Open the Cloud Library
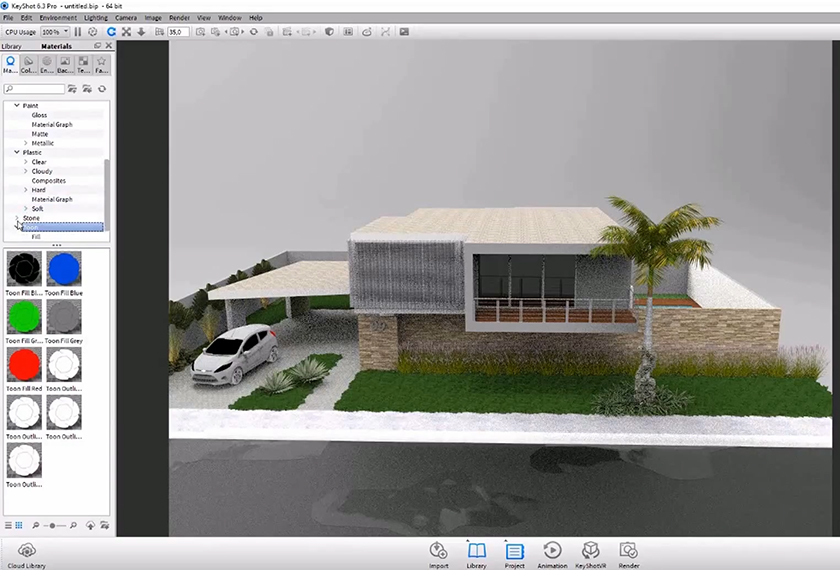The image size is (840, 570). point(27,552)
